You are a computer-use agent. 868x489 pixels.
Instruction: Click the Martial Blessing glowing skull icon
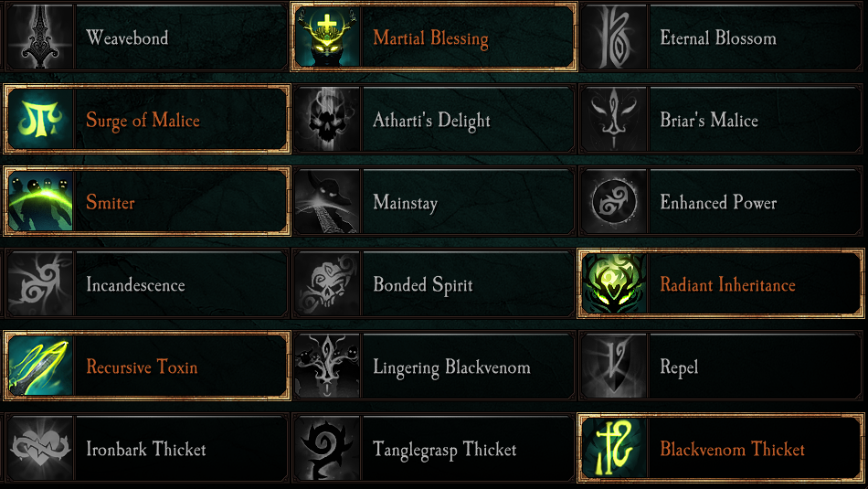click(x=327, y=37)
